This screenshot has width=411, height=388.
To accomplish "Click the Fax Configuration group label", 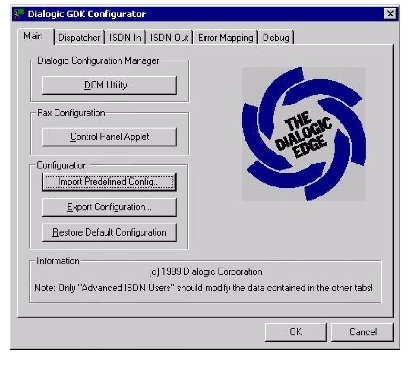I will click(71, 113).
